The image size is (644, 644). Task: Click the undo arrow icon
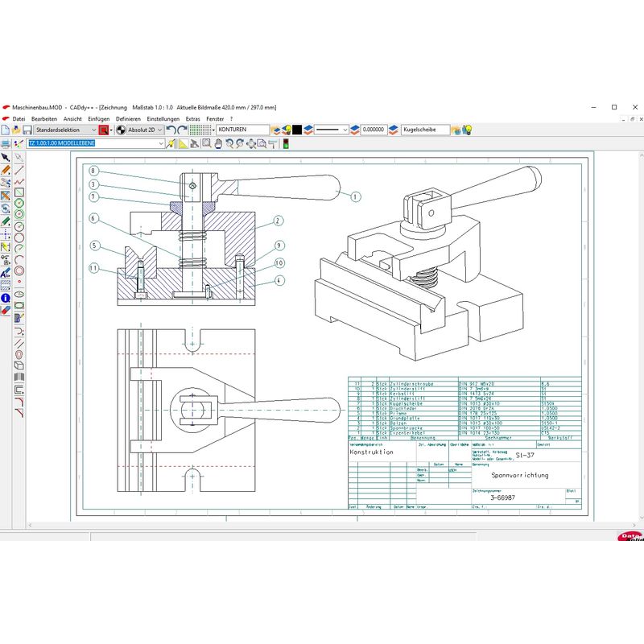(171, 130)
